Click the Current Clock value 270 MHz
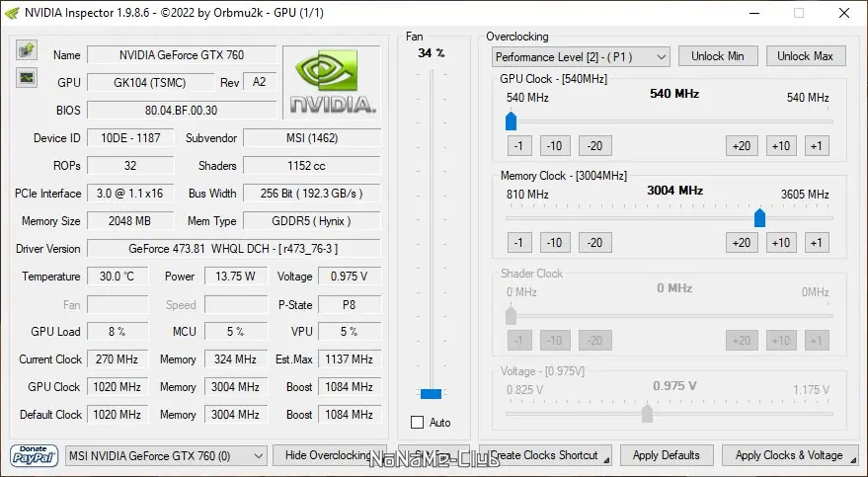The width and height of the screenshot is (868, 477). 118,359
